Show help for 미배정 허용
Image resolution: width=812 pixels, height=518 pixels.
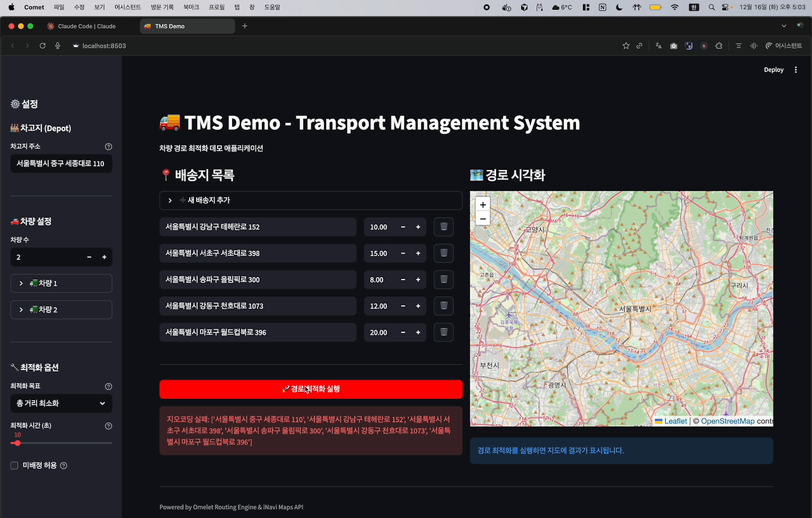(x=63, y=465)
